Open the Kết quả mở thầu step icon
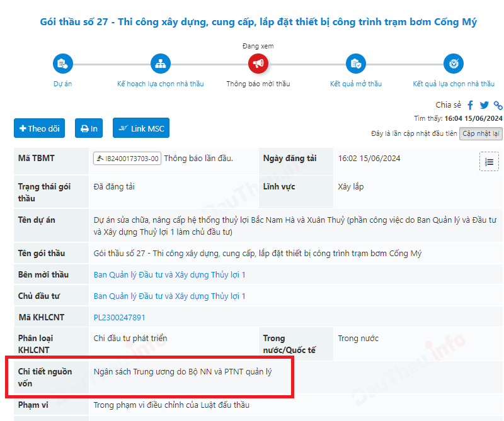The width and height of the screenshot is (504, 421). coord(356,63)
